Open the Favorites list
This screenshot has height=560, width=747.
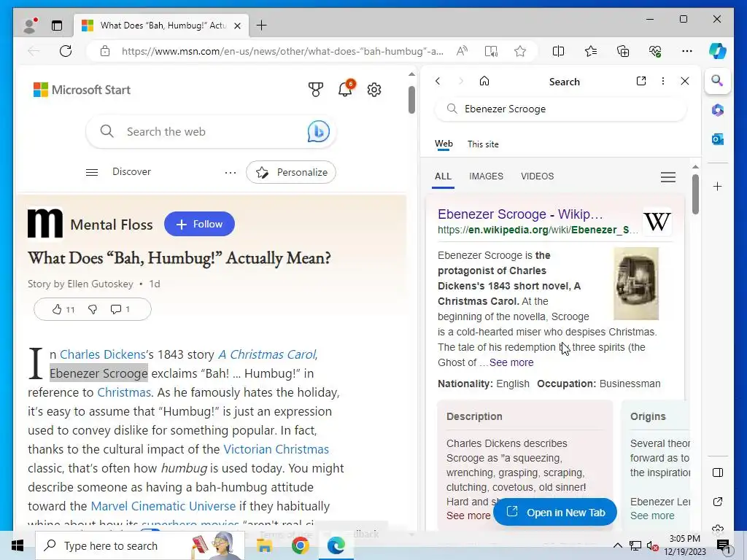591,51
